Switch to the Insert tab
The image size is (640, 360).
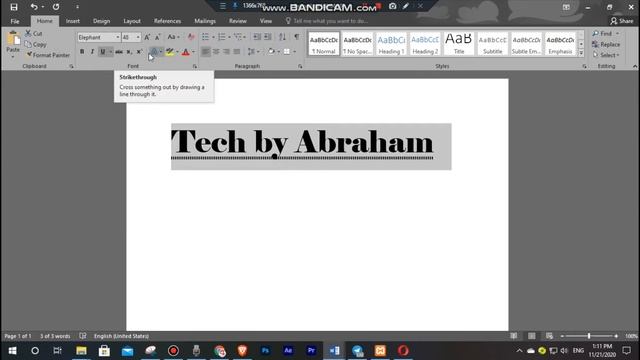click(x=73, y=21)
